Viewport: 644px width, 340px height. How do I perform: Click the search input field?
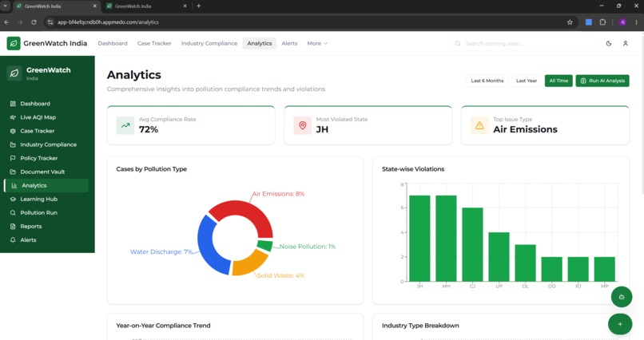coord(523,43)
